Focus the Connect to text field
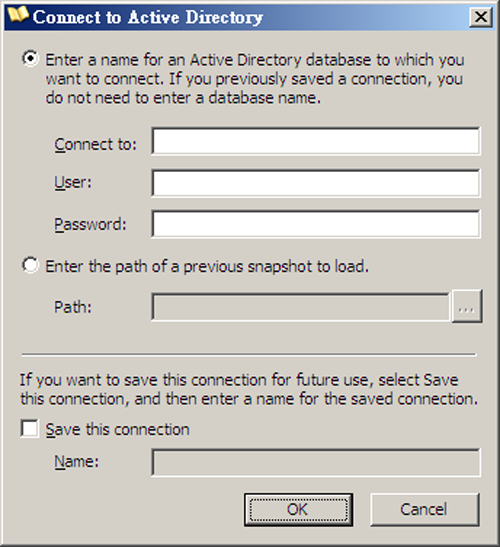This screenshot has height=547, width=500. 316,141
